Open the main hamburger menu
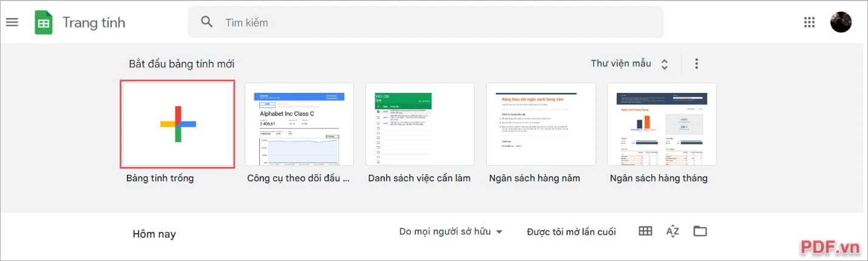Image resolution: width=868 pixels, height=261 pixels. click(x=12, y=22)
